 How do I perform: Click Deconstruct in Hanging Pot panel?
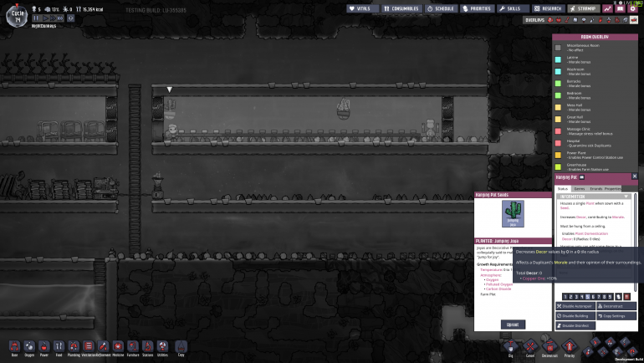click(616, 306)
